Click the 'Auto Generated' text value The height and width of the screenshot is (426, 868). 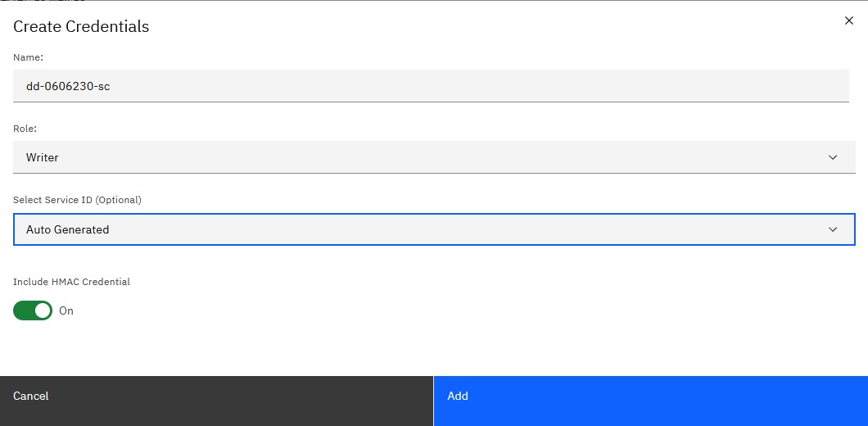68,229
